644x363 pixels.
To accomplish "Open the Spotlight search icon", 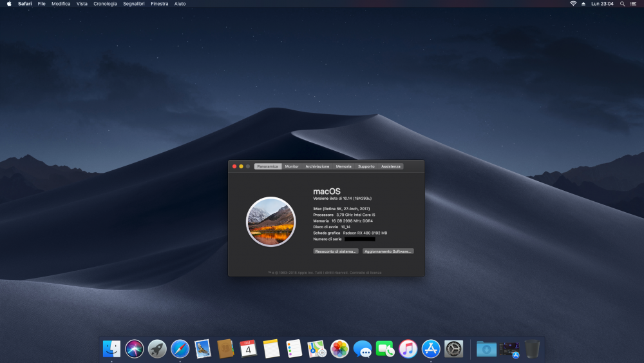I will (x=622, y=4).
